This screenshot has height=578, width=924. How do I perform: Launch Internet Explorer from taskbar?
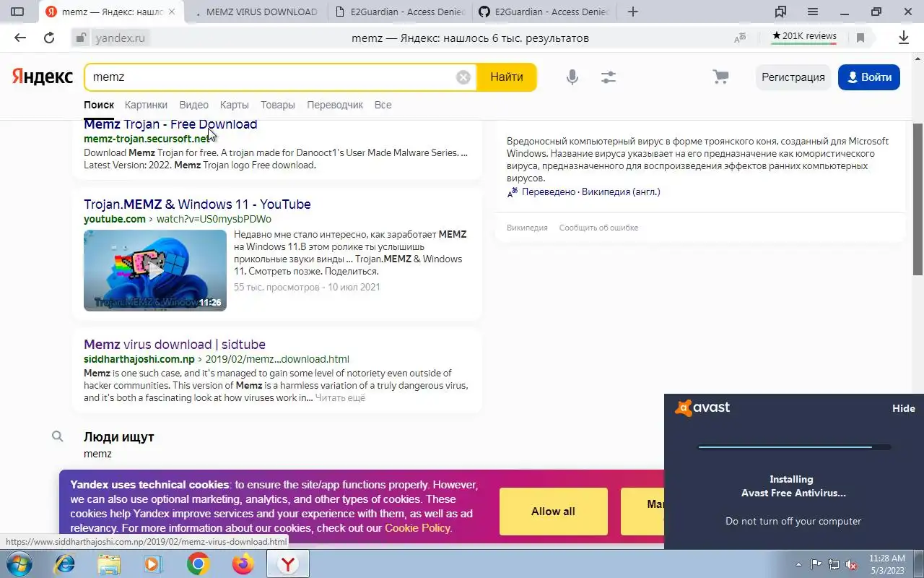click(x=64, y=564)
